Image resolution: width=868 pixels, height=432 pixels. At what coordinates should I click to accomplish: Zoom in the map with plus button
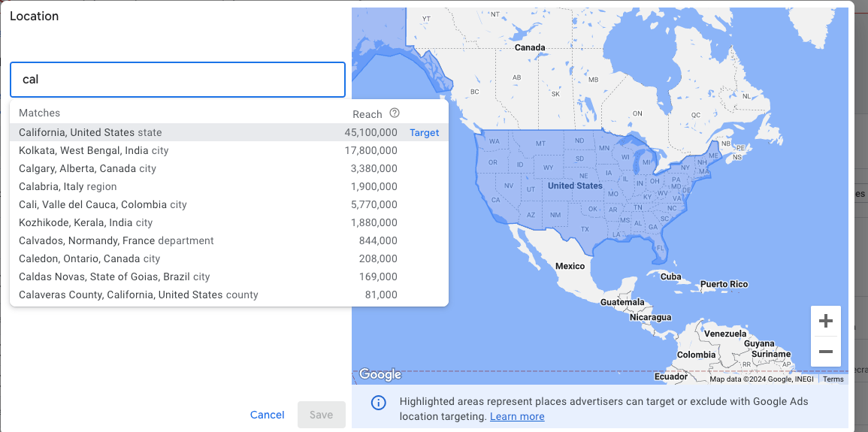click(825, 321)
